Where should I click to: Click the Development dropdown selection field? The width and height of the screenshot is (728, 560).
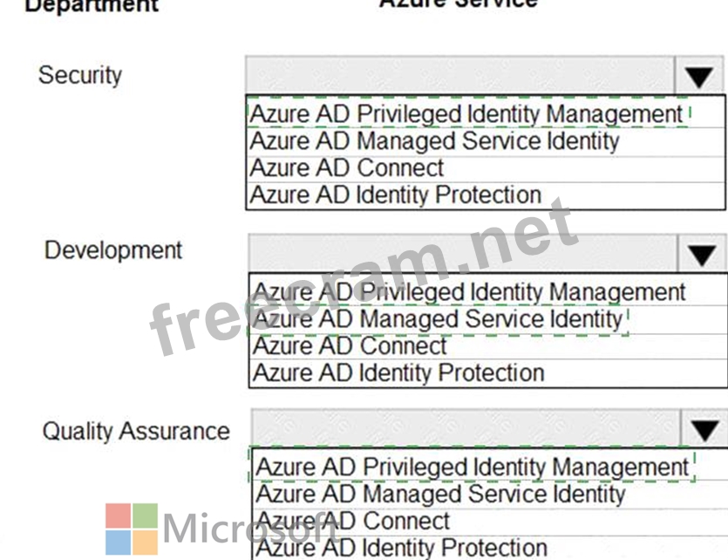[x=462, y=254]
